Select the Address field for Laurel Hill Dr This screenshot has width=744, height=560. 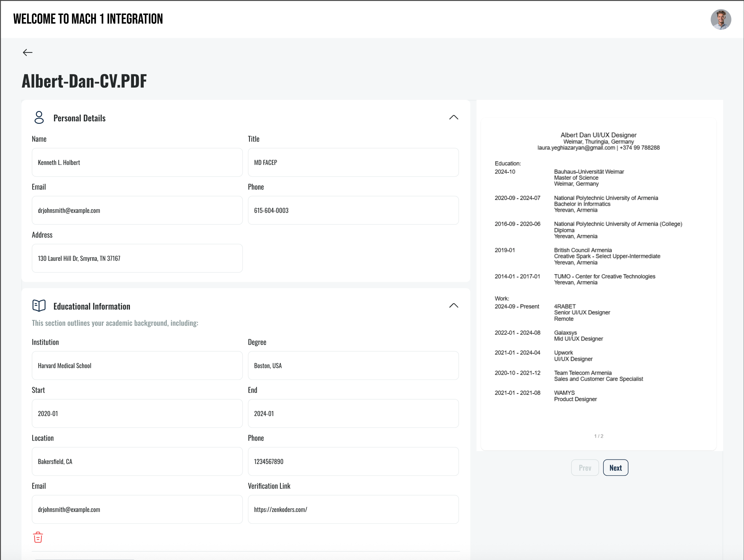tap(137, 258)
